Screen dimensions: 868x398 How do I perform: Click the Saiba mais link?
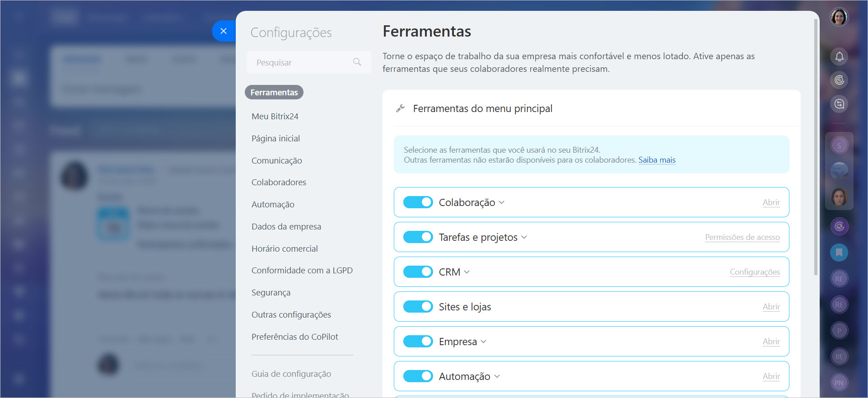[x=657, y=160]
